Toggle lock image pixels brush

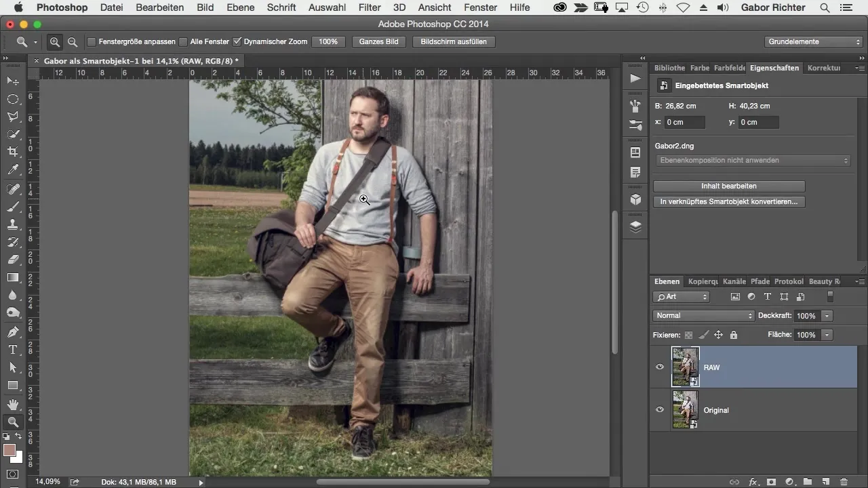tap(704, 335)
